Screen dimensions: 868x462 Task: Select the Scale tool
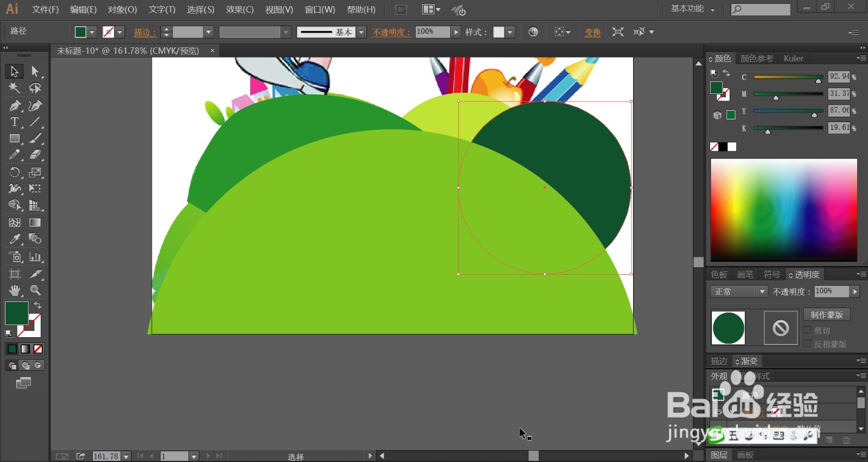(x=35, y=172)
